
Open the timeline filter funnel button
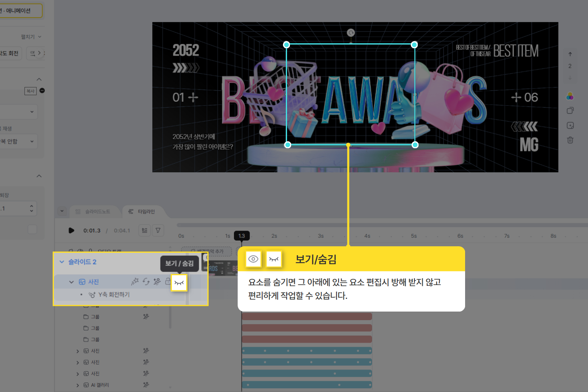(158, 231)
